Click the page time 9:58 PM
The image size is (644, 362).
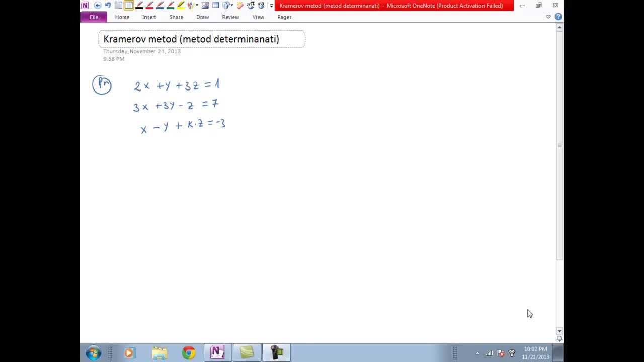(x=114, y=59)
